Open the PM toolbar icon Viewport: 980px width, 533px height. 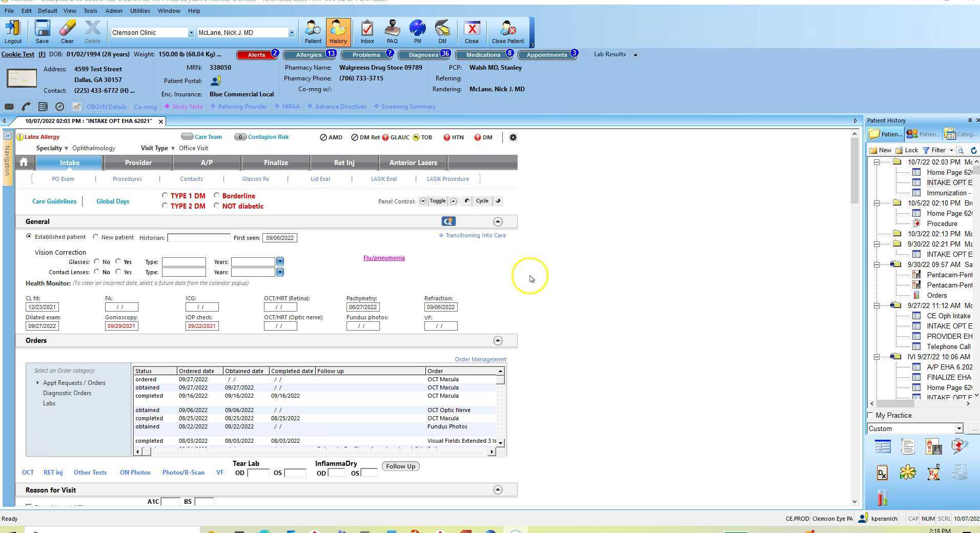(417, 32)
